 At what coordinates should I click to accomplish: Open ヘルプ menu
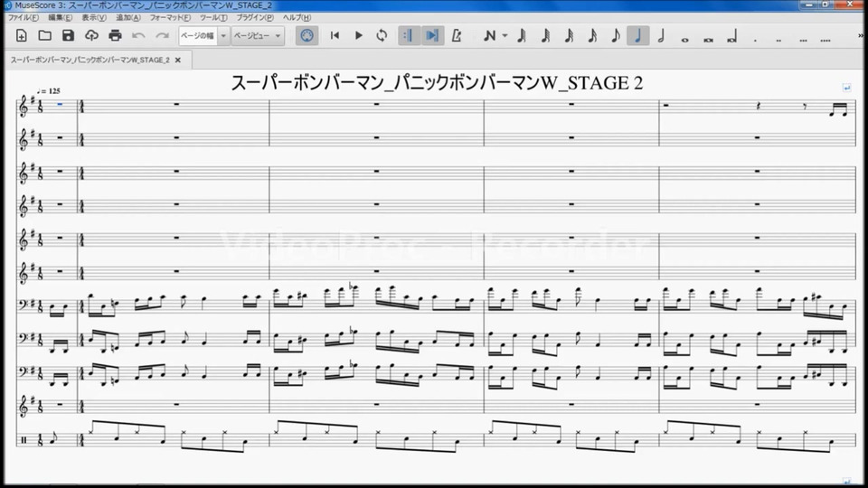point(297,18)
